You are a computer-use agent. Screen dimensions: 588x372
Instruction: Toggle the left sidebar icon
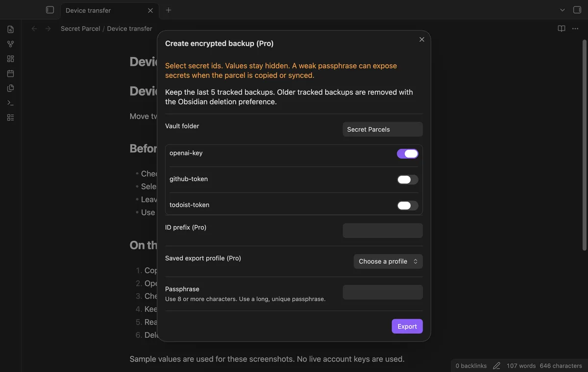click(x=49, y=10)
